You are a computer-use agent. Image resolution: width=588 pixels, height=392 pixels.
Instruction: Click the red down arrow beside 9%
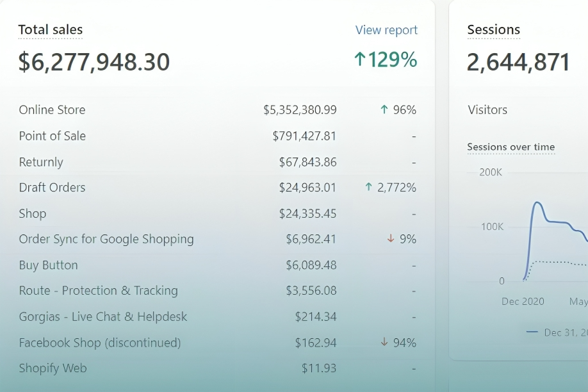coord(391,239)
